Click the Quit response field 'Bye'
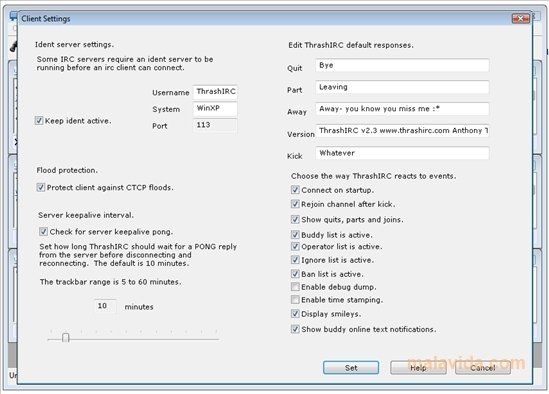The width and height of the screenshot is (549, 394). pyautogui.click(x=402, y=65)
